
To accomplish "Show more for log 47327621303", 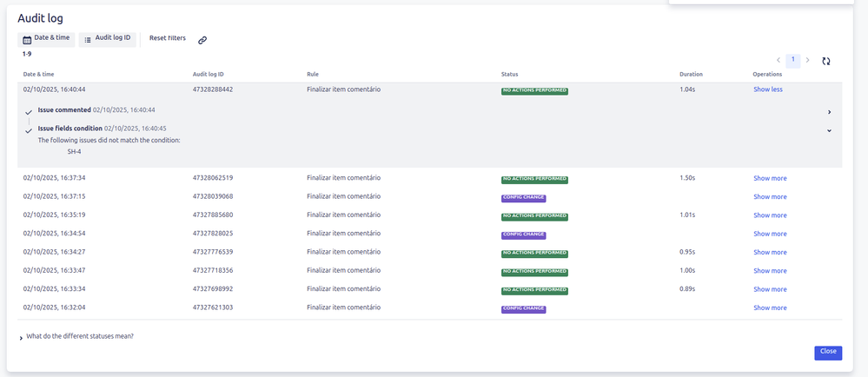I will [x=770, y=308].
